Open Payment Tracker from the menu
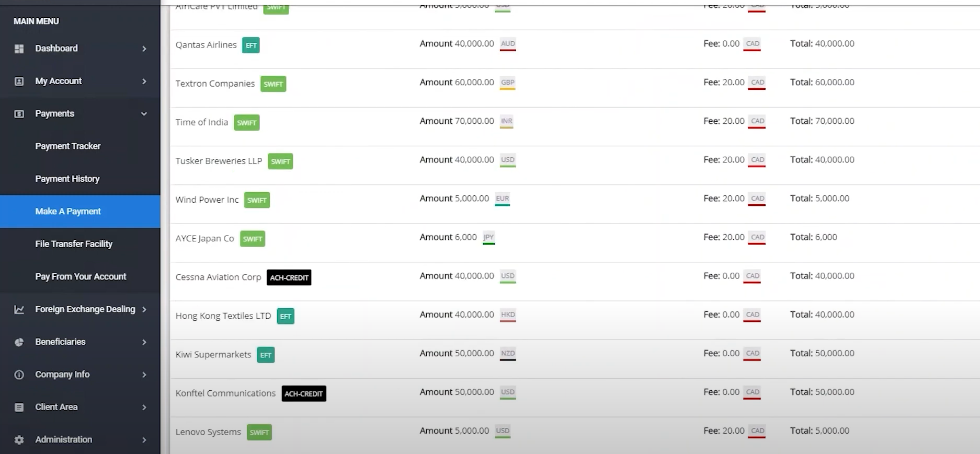The image size is (980, 454). pos(68,146)
